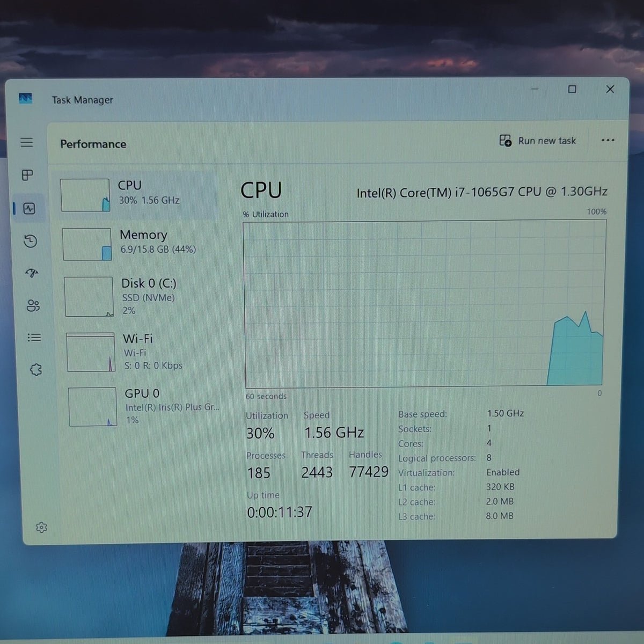Click the Performance page heading
The width and height of the screenshot is (644, 644).
tap(93, 144)
